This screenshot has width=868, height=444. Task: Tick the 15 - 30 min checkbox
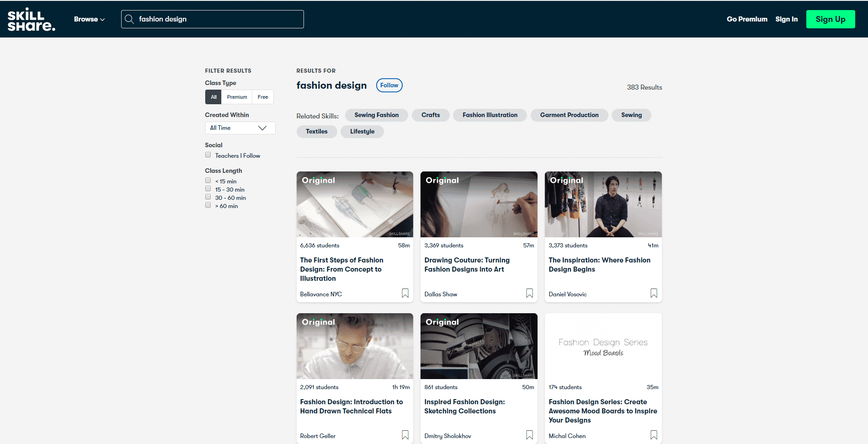click(208, 189)
